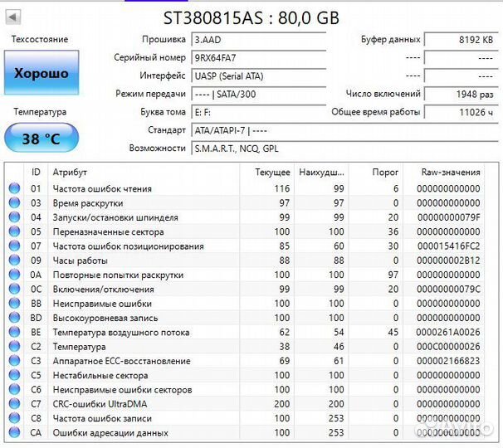Click the status circle for attribute C8
The image size is (503, 448).
[14, 418]
